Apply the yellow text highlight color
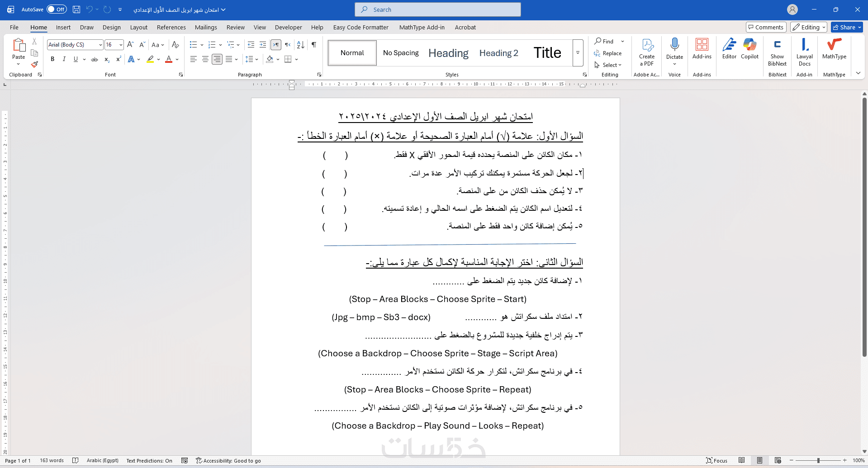Image resolution: width=868 pixels, height=468 pixels. coord(150,59)
